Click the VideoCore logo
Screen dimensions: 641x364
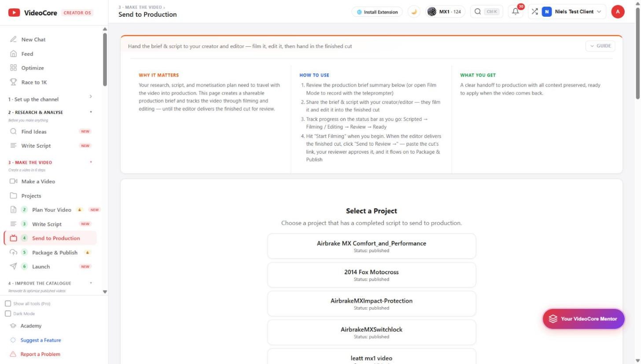33,13
